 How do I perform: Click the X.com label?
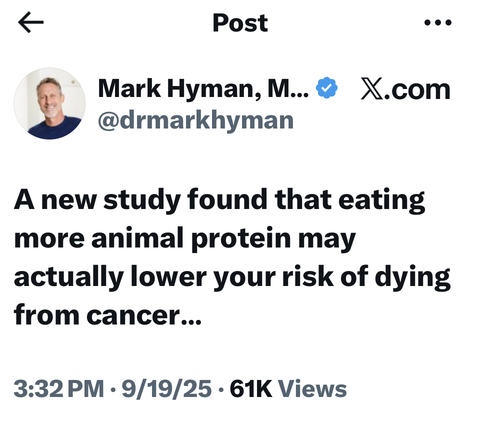pos(406,89)
